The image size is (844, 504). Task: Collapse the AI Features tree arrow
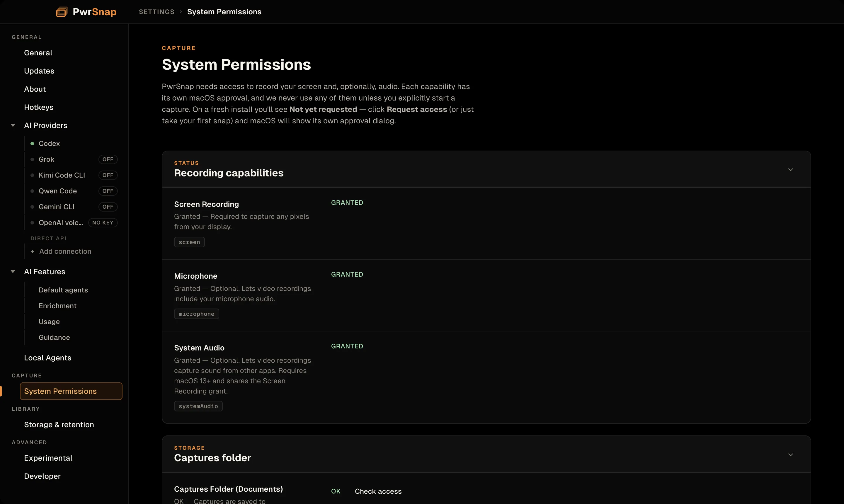[13, 272]
